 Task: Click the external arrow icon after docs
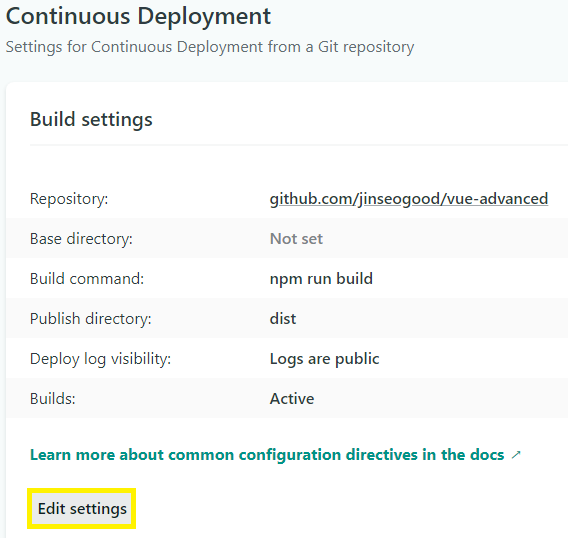(516, 455)
